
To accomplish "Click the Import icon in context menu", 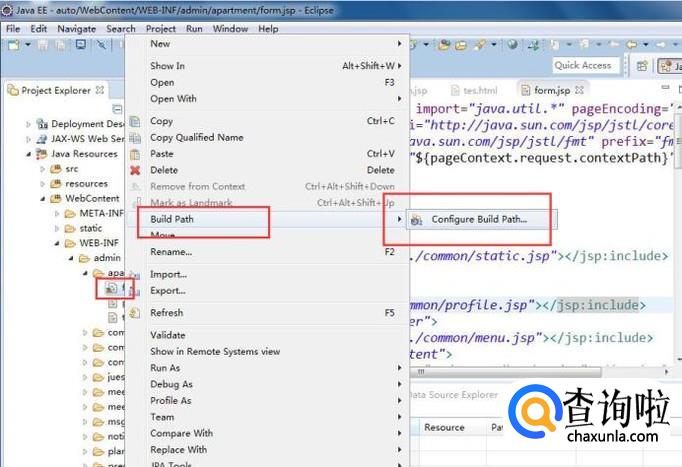I will (x=136, y=274).
